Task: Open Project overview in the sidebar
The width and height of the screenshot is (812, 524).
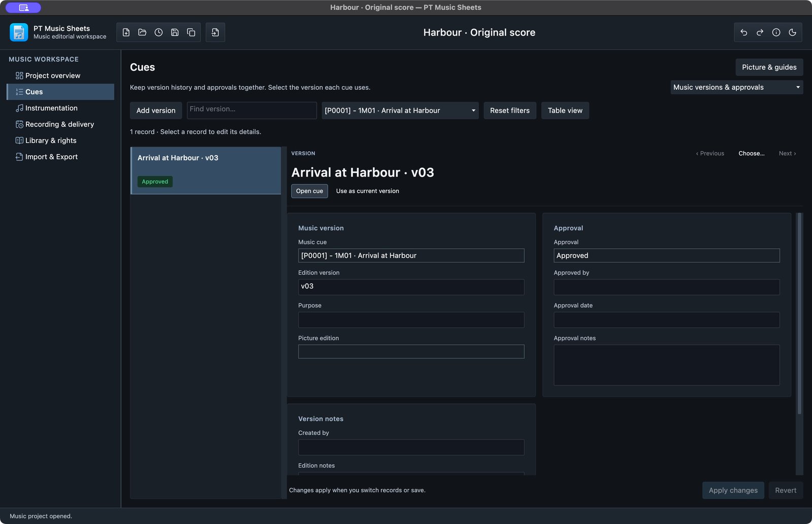Action: [60, 76]
